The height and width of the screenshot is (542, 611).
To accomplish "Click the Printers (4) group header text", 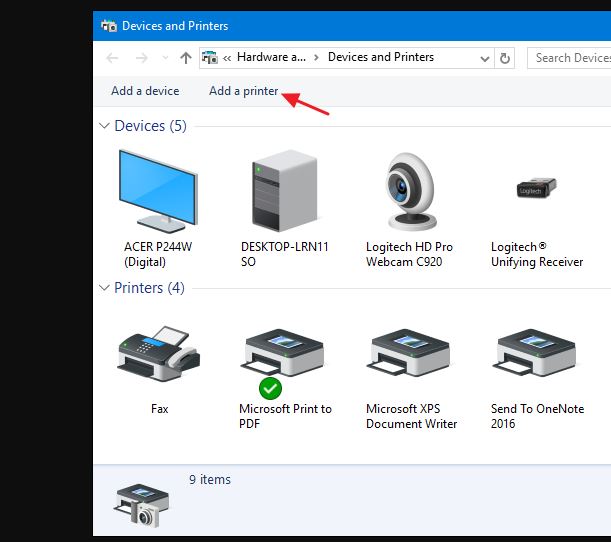I will pyautogui.click(x=149, y=288).
